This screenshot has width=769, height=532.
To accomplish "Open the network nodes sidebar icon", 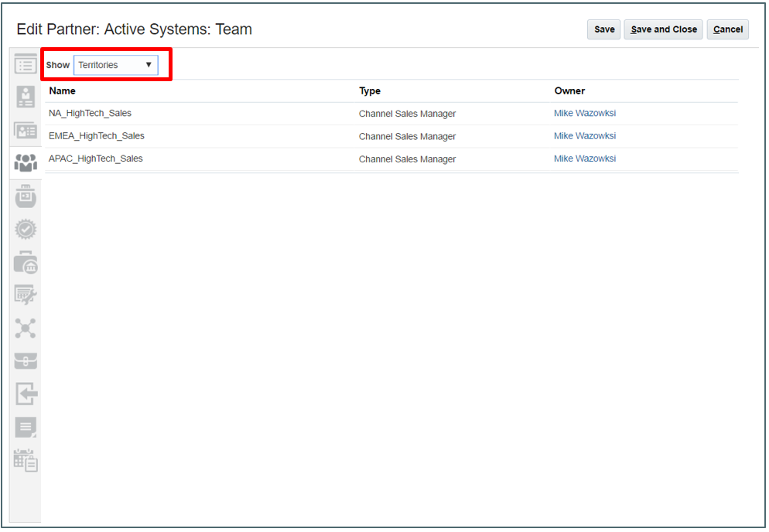I will coord(26,328).
